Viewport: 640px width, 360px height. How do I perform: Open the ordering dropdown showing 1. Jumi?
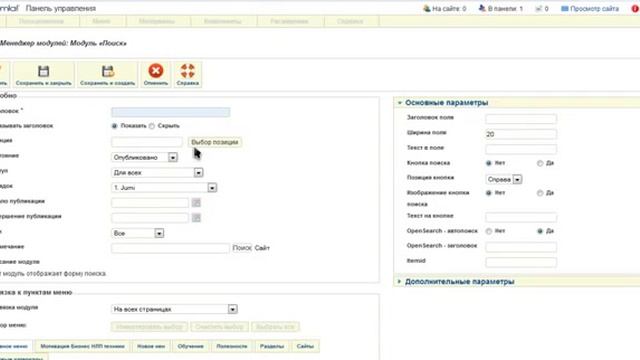[x=164, y=188]
